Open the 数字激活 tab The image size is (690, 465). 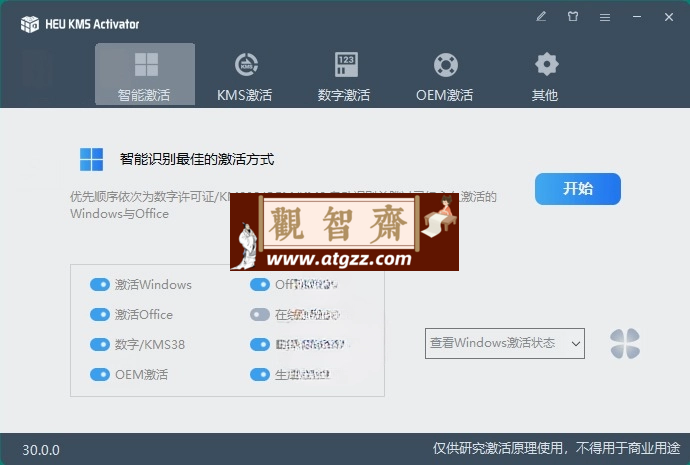pyautogui.click(x=345, y=77)
